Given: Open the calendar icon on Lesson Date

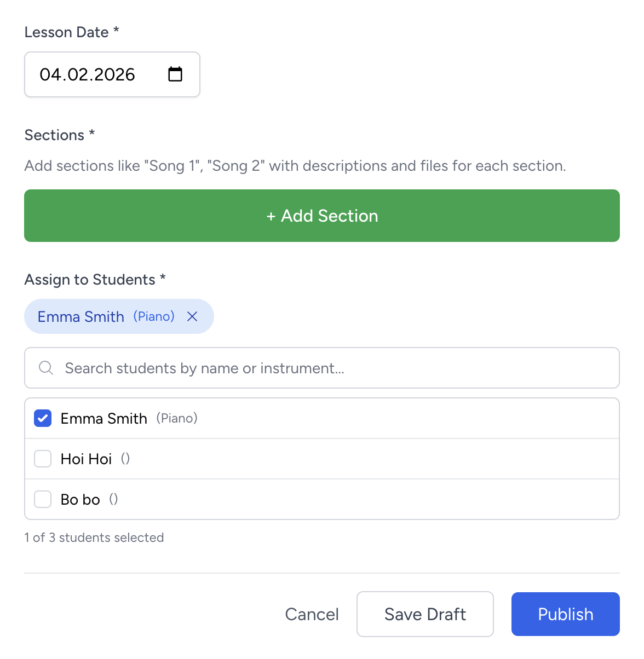Looking at the screenshot, I should click(x=175, y=74).
